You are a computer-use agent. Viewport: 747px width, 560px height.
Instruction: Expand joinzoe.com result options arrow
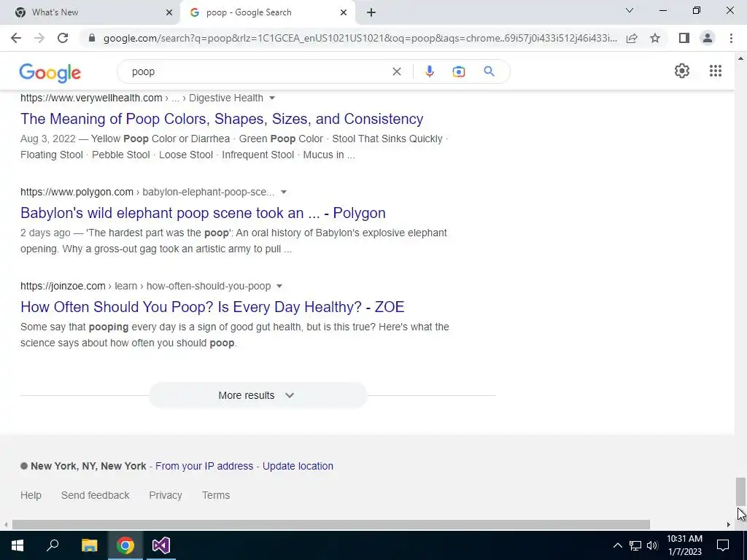pyautogui.click(x=279, y=286)
